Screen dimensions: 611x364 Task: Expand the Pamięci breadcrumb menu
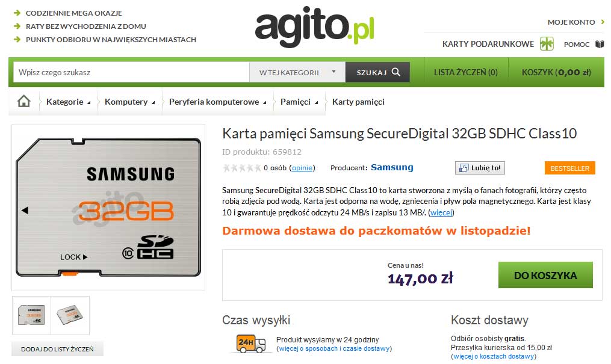pos(299,102)
